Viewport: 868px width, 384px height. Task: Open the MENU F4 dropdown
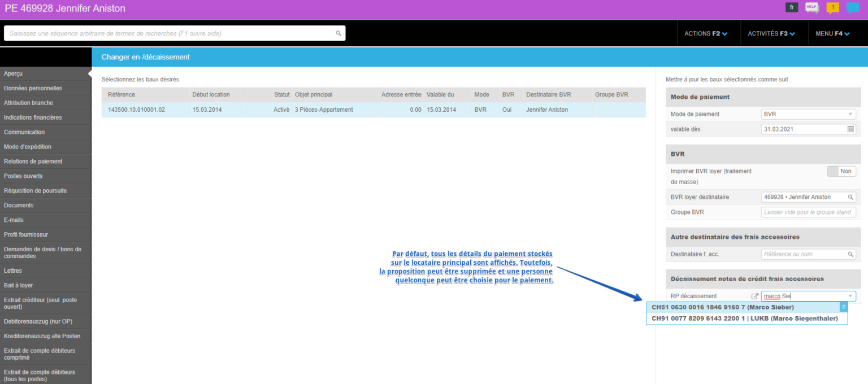832,33
